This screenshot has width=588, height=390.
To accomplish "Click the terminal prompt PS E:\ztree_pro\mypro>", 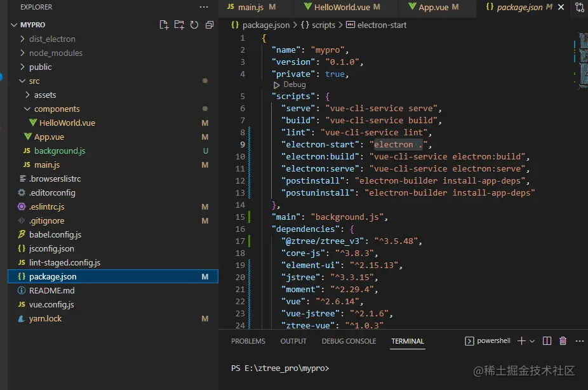I will coord(280,368).
